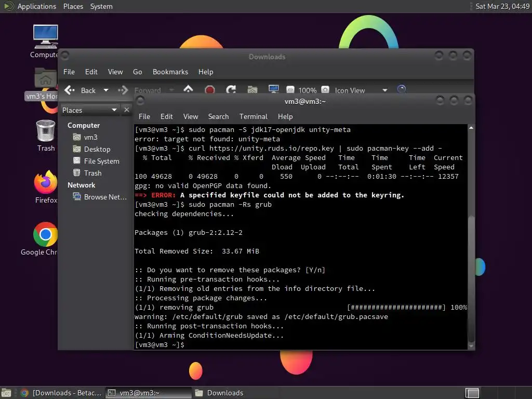
Task: Click the zoom in icon right of 100%
Action: pyautogui.click(x=325, y=90)
